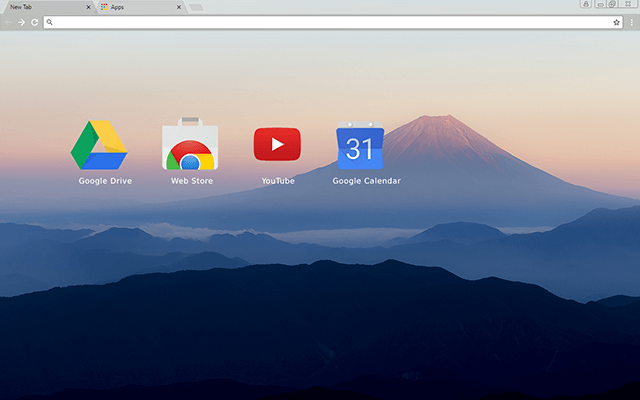Click the Google Drive label text
The height and width of the screenshot is (400, 640).
(105, 181)
